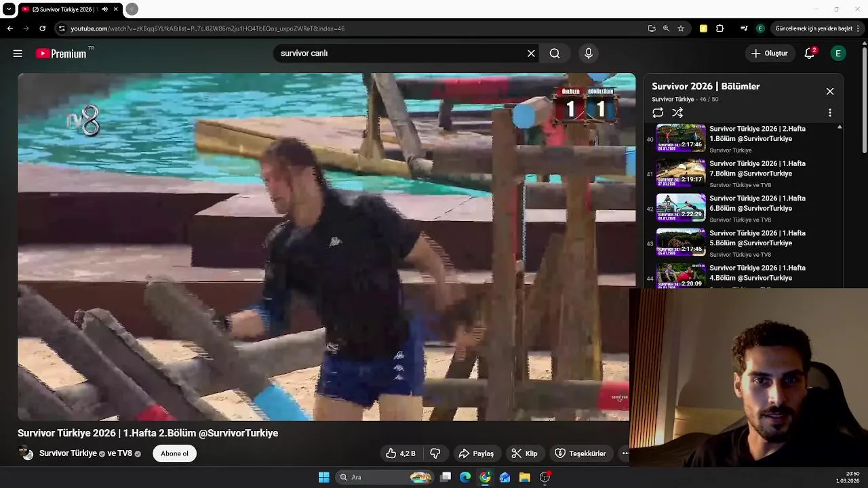Open 1.Hafta 4.Bölüm playlist video

(743, 274)
